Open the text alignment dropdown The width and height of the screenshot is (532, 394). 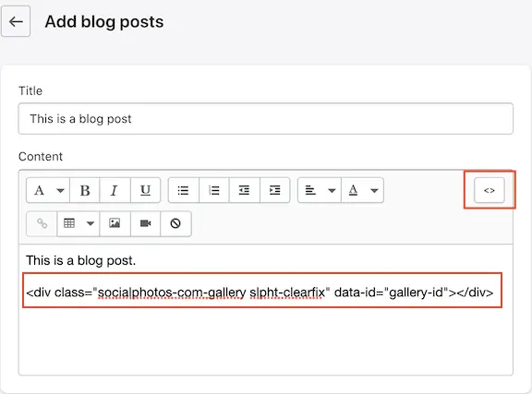[x=320, y=190]
